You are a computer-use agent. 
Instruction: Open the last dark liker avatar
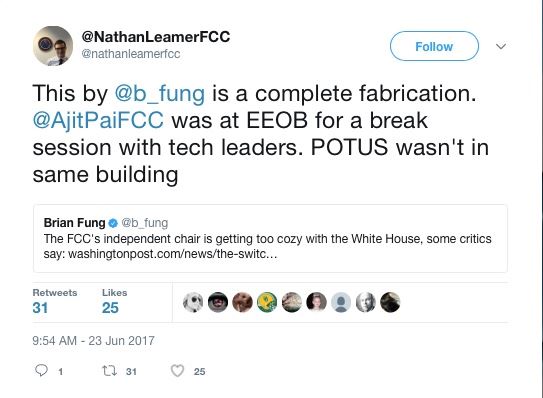(x=390, y=302)
